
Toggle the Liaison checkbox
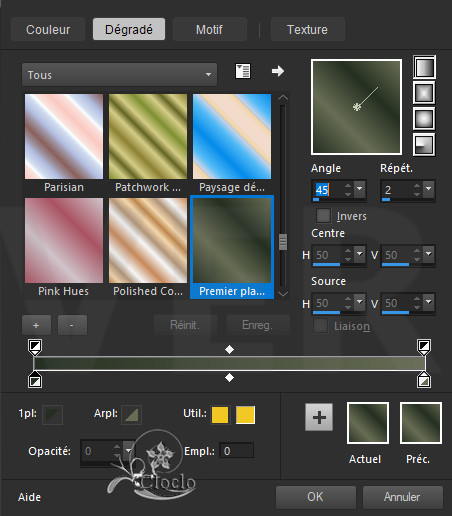coord(320,326)
